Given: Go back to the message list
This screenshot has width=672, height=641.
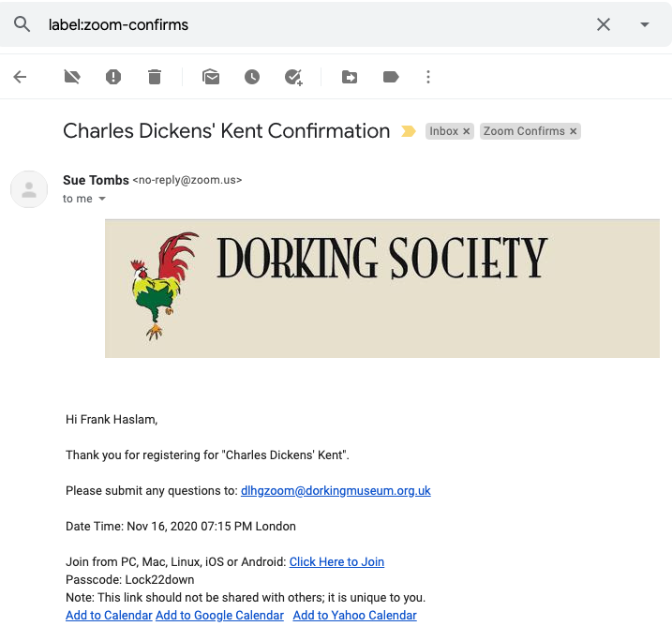Looking at the screenshot, I should tap(20, 77).
